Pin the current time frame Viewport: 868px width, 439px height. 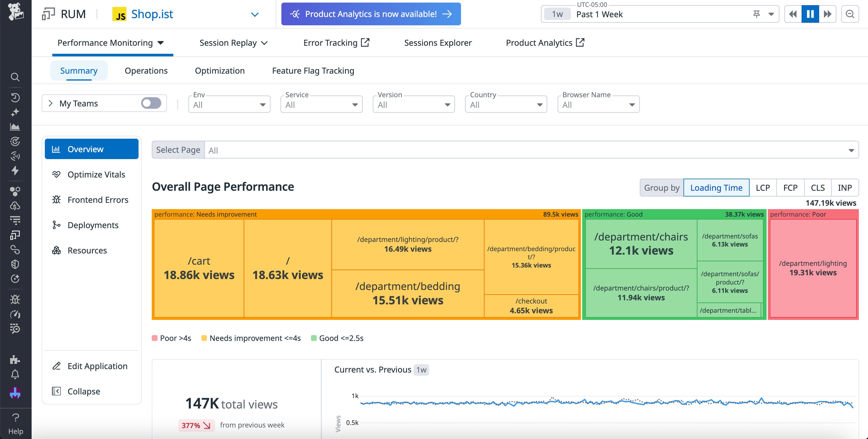pyautogui.click(x=756, y=14)
